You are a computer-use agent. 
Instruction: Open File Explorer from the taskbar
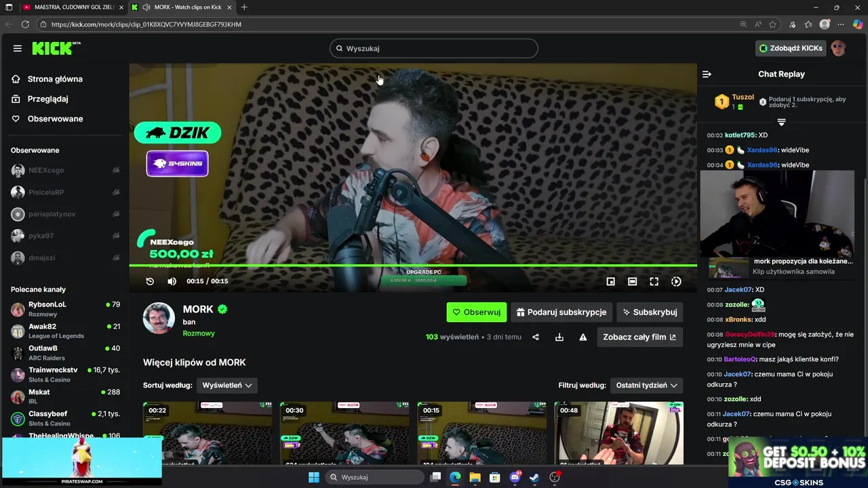(475, 477)
